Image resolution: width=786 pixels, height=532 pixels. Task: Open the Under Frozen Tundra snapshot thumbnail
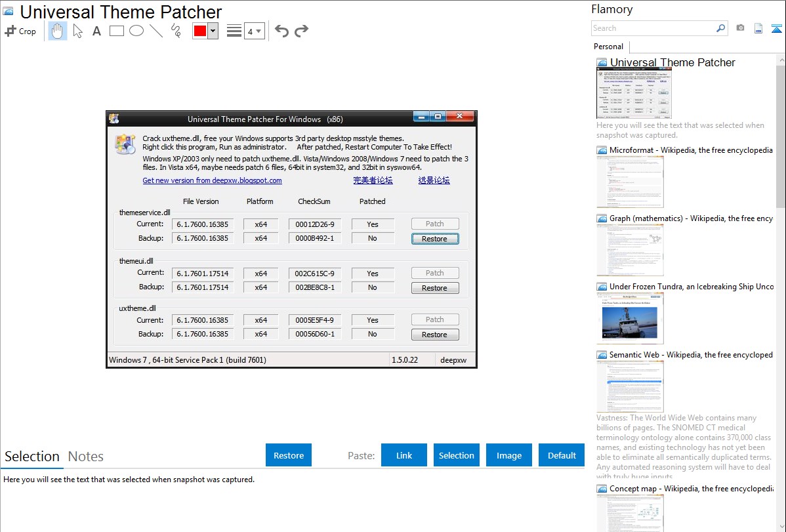pyautogui.click(x=630, y=318)
